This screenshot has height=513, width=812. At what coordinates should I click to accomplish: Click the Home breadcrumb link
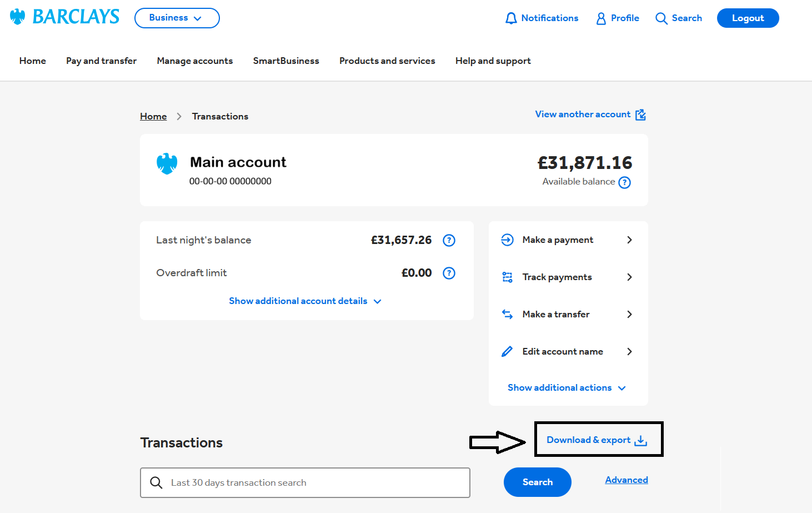coord(153,116)
